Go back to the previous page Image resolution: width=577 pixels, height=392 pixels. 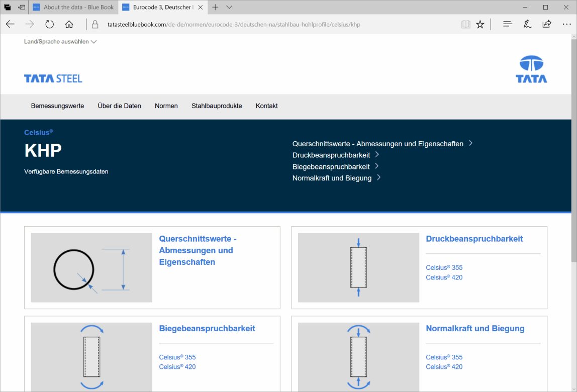point(10,24)
